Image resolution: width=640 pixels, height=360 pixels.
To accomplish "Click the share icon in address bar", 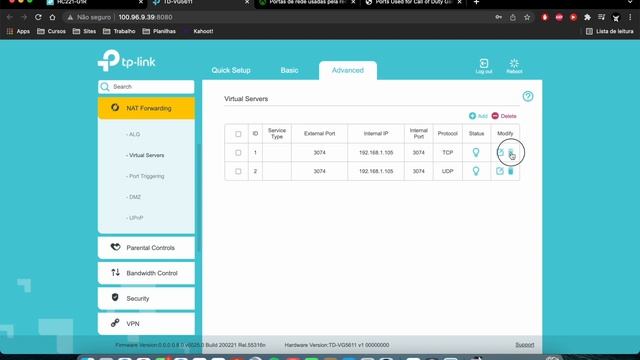I will pyautogui.click(x=513, y=17).
